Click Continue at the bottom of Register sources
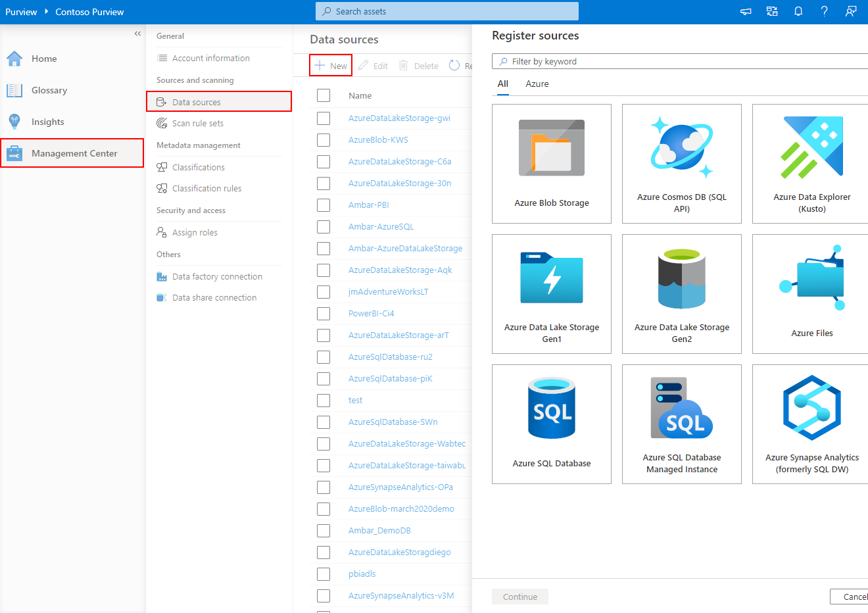This screenshot has width=868, height=613. [x=519, y=597]
